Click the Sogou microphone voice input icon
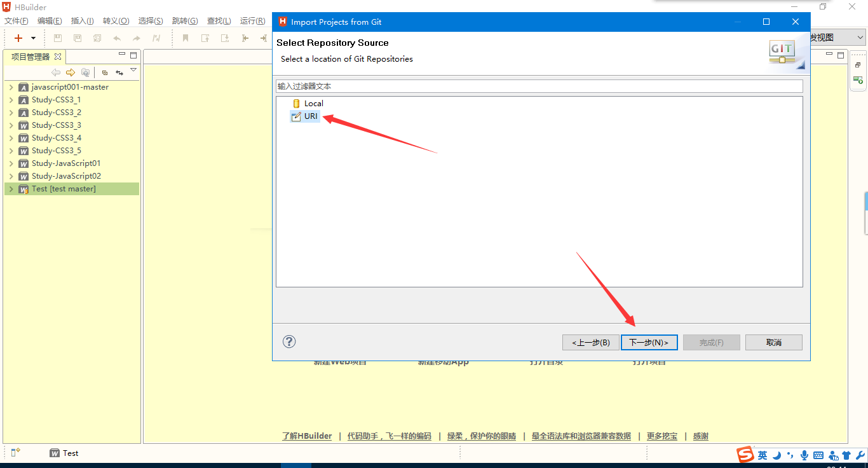Screen dimensions: 868x468 804,455
